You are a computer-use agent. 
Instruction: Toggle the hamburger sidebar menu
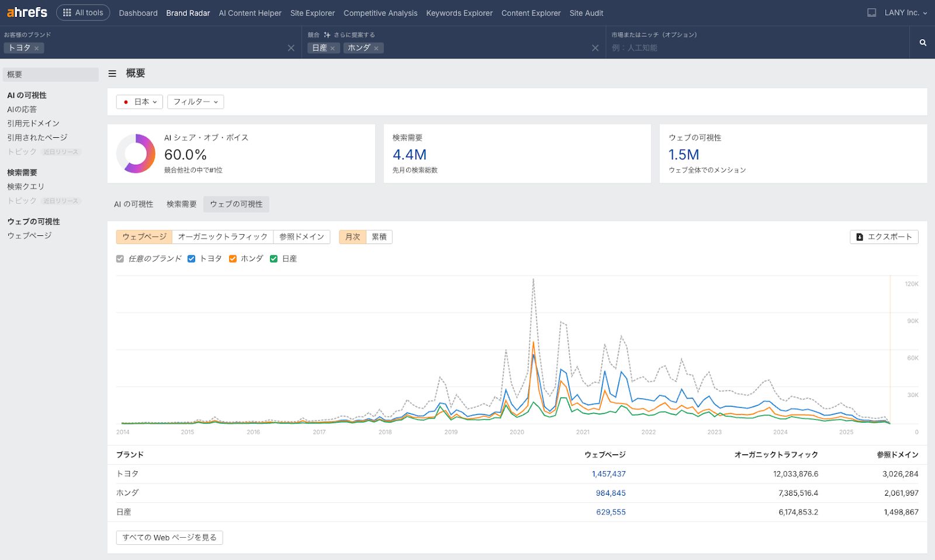[x=112, y=74]
